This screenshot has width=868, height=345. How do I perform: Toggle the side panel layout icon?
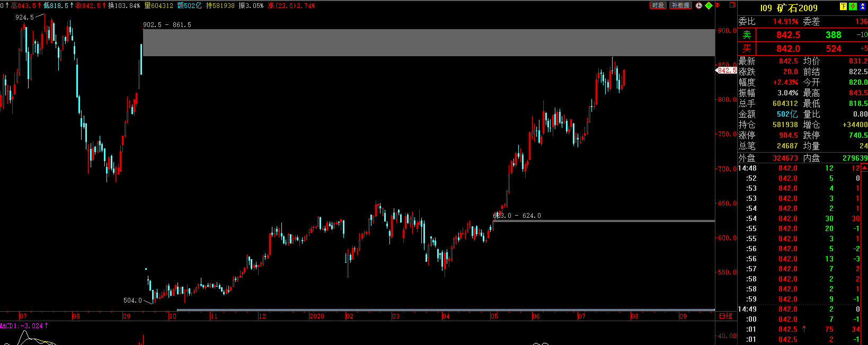coord(732,5)
